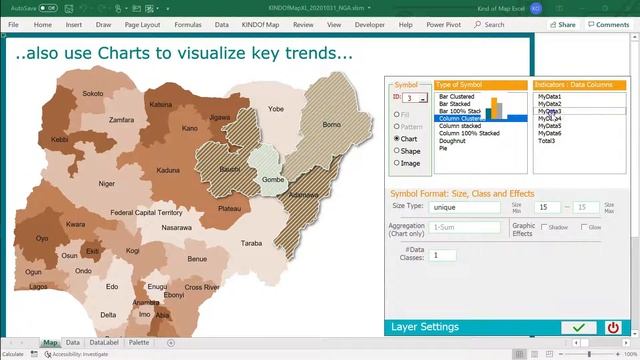The image size is (640, 360).
Task: Select Total3 indicator column
Action: pyautogui.click(x=546, y=140)
